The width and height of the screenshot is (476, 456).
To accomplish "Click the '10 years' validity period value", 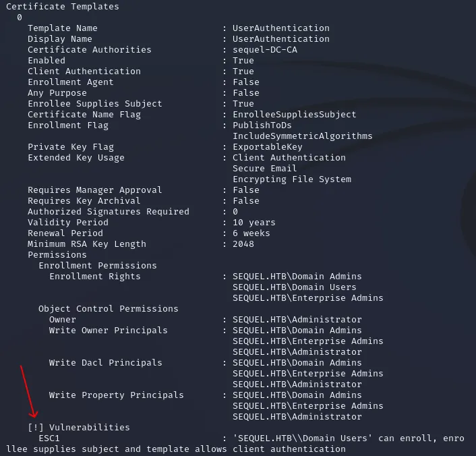I will tap(254, 223).
